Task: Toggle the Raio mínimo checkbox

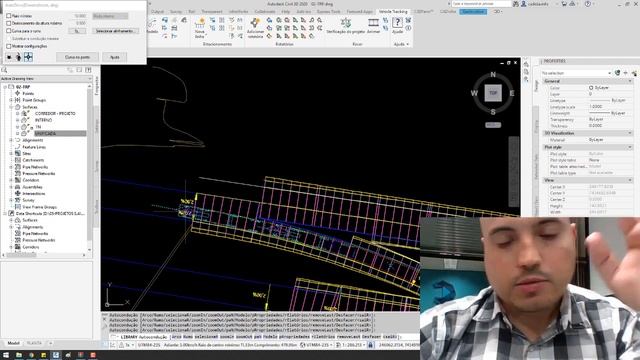Action: (9, 16)
